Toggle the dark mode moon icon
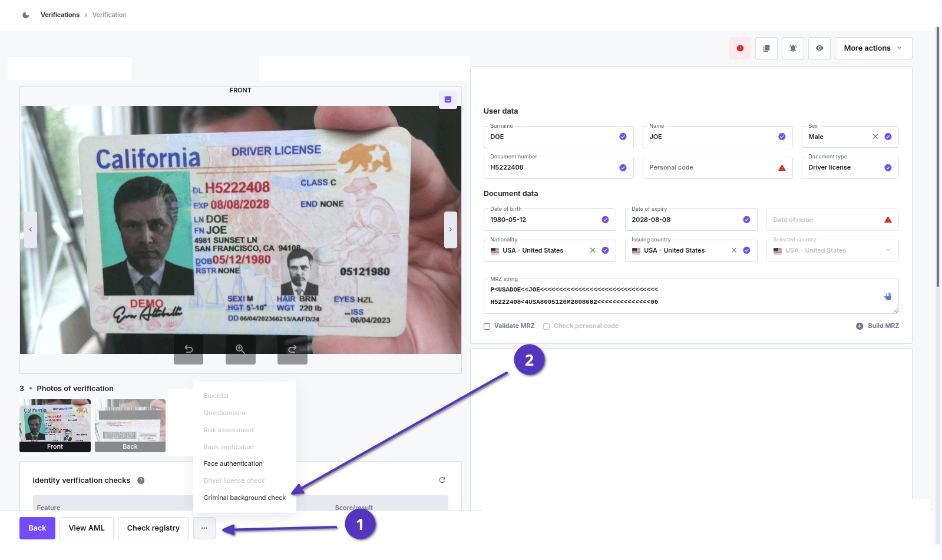The image size is (942, 560). (26, 15)
